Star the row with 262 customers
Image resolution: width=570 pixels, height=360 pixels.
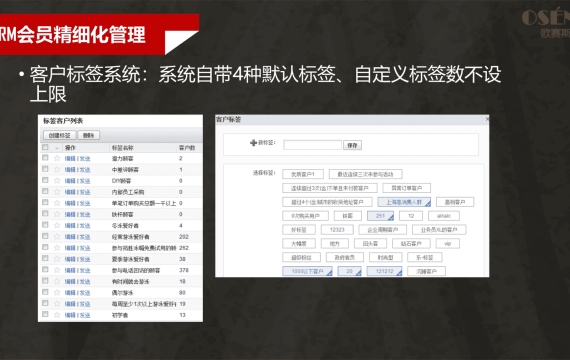[57, 248]
